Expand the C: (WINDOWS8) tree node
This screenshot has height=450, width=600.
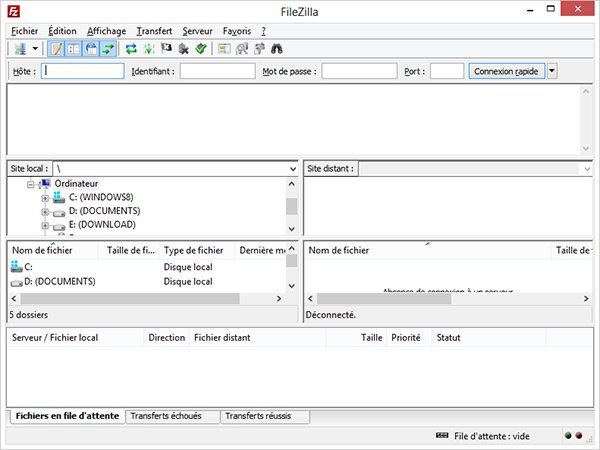pos(45,198)
